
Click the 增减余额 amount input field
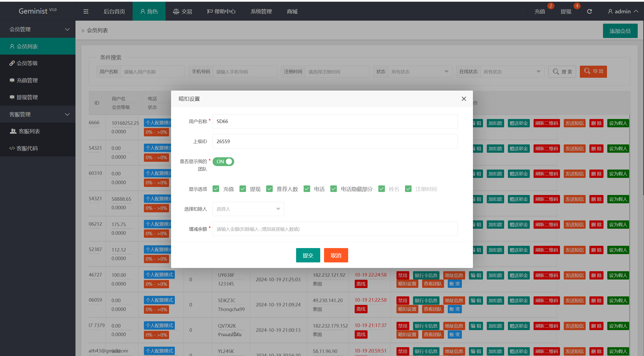(x=335, y=229)
